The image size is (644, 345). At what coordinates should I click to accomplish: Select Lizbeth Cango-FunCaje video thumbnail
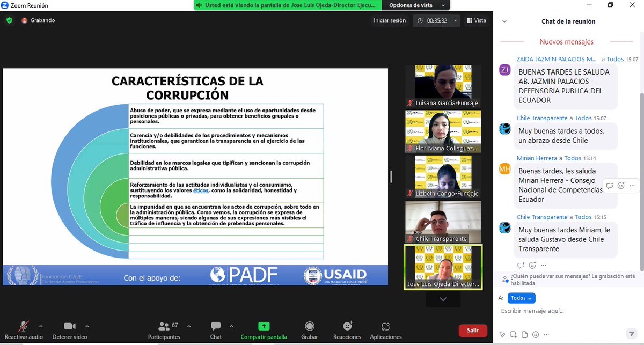point(443,177)
